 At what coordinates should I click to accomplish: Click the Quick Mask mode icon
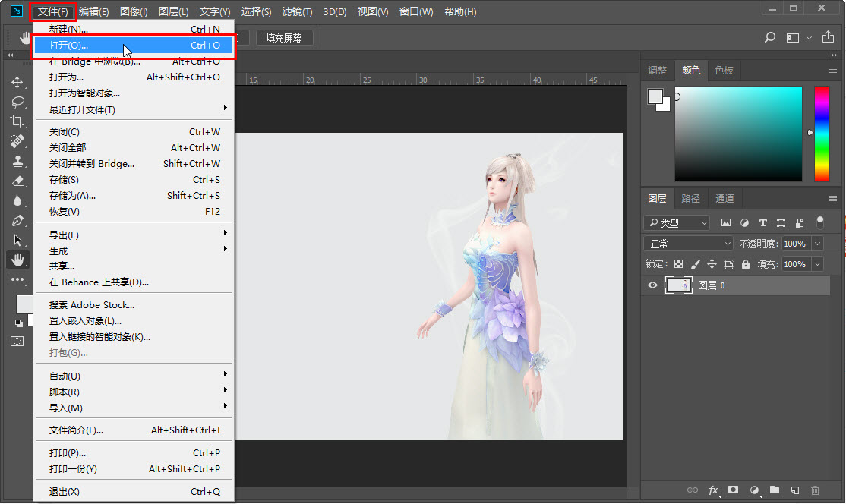(17, 342)
